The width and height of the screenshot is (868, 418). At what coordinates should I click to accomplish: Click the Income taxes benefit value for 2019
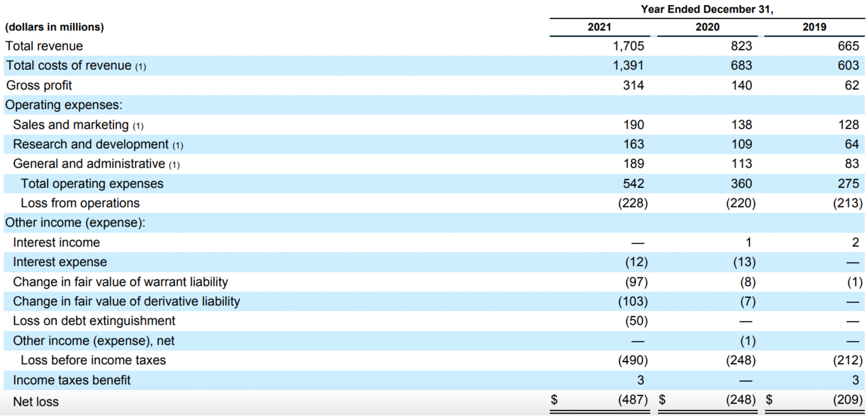855,380
